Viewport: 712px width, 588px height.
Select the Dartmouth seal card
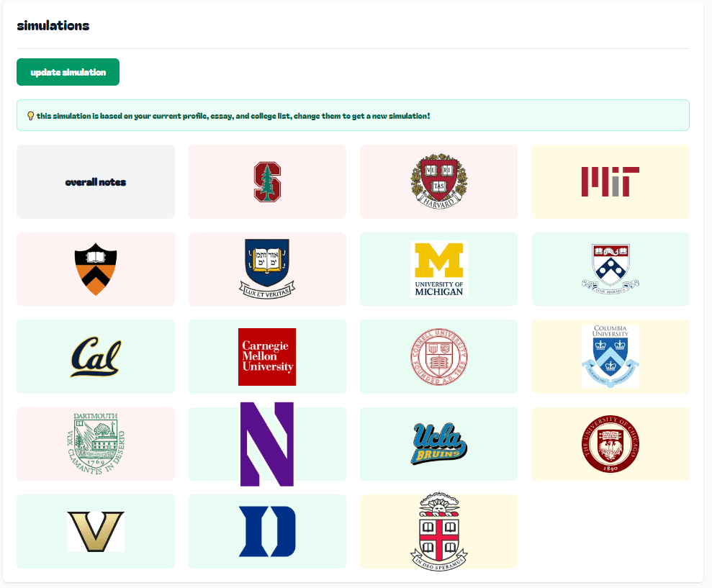coord(96,444)
